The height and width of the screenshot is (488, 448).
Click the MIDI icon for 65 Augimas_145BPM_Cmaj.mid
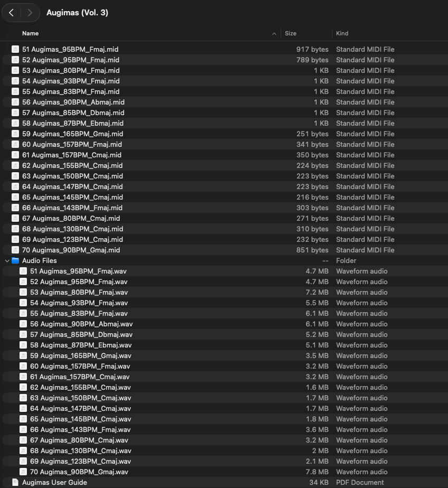coord(15,198)
